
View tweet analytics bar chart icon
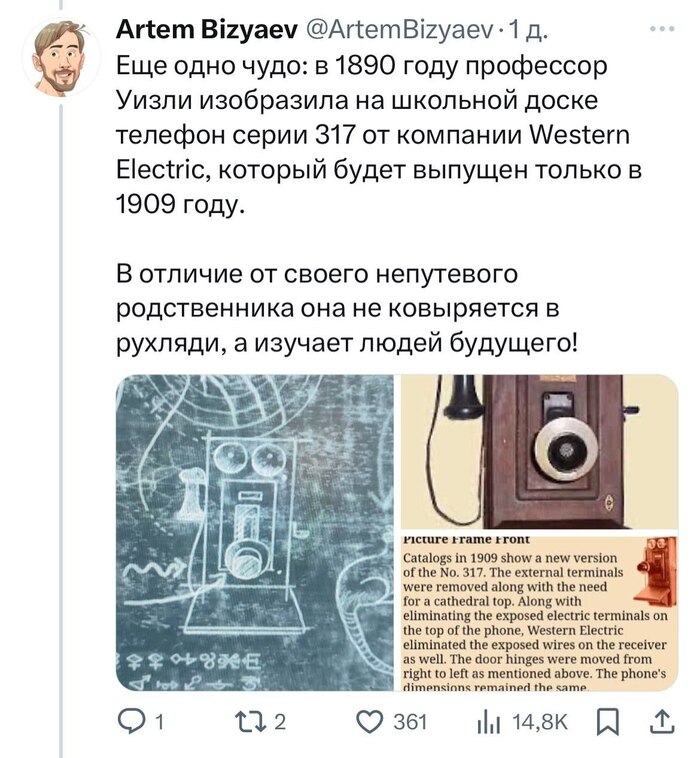click(x=488, y=723)
